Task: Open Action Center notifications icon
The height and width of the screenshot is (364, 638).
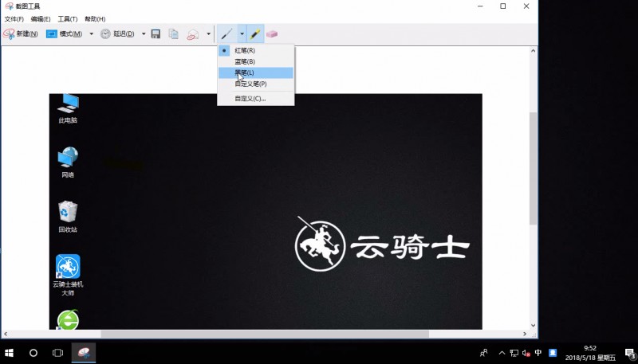Action: pyautogui.click(x=629, y=353)
